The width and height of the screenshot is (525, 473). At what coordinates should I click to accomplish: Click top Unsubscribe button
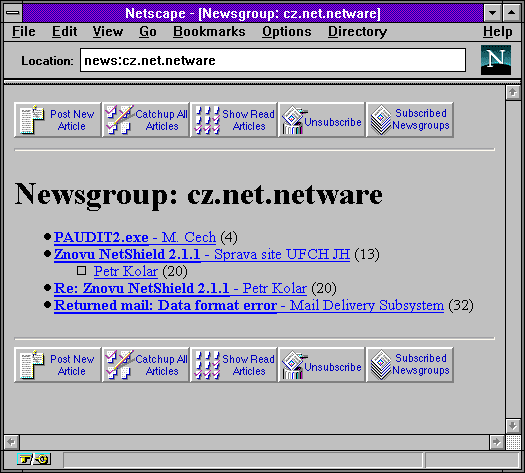pos(321,120)
